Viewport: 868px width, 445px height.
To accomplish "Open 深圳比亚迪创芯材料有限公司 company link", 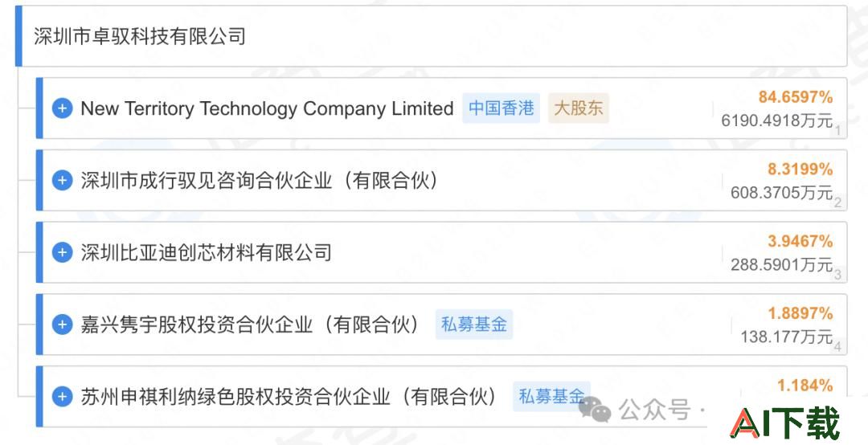I will 206,252.
